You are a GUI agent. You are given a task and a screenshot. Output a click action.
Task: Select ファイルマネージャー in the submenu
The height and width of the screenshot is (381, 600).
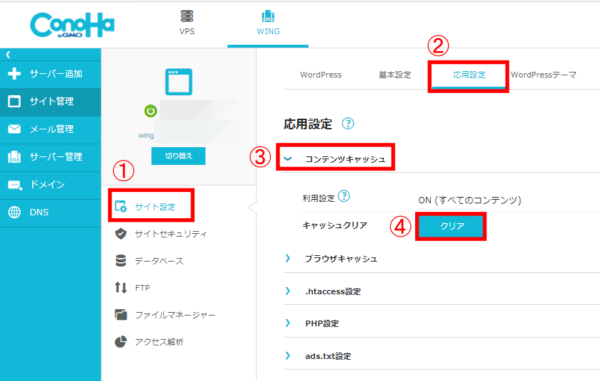click(175, 315)
